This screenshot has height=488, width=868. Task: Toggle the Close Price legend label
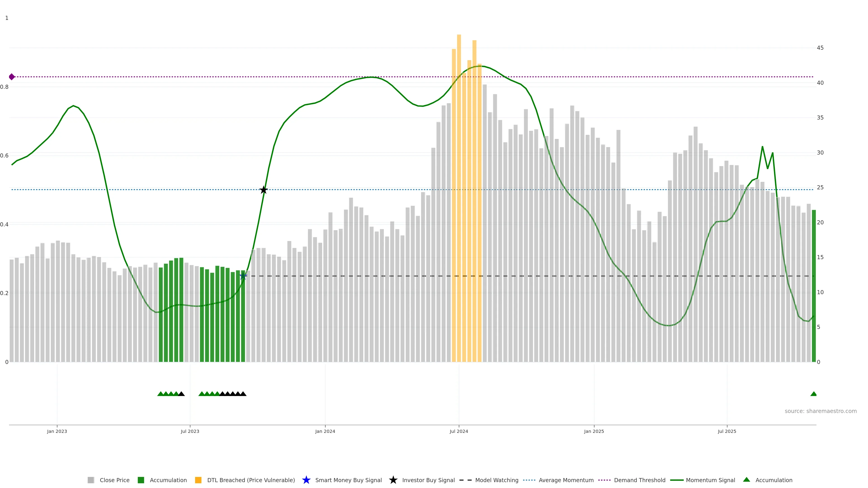pos(115,480)
